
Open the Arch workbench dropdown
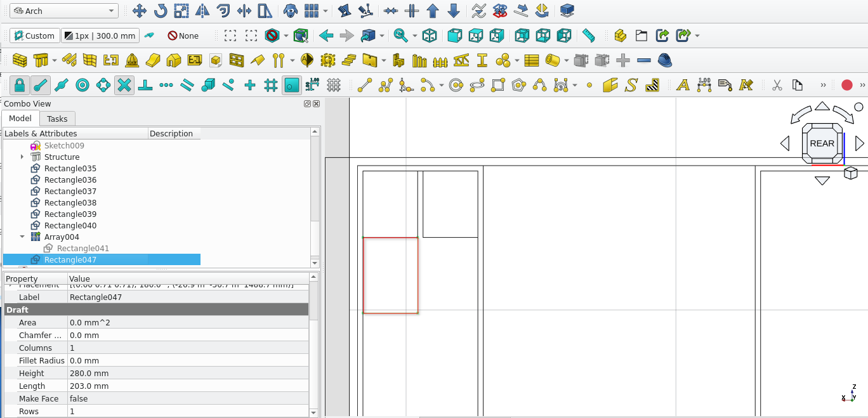[x=64, y=11]
